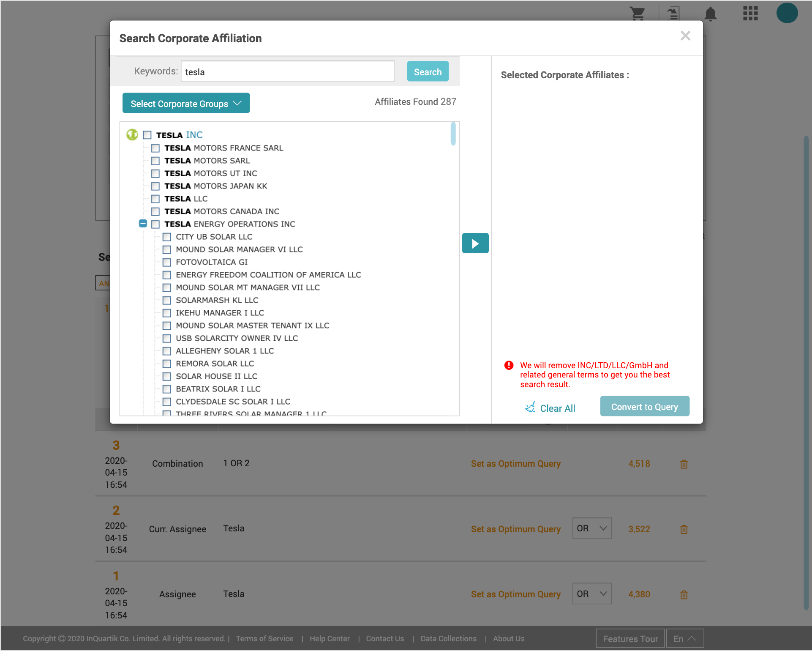Check TESLA MOTORS JAPAN KK checkbox

[155, 186]
